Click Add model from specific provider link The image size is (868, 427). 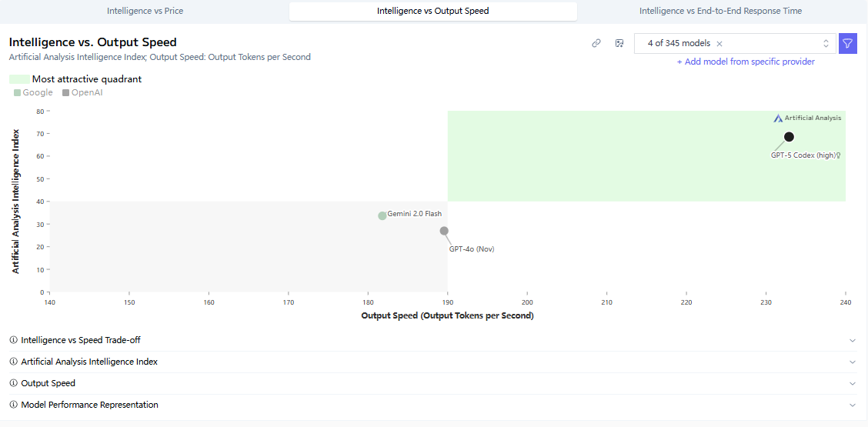click(746, 62)
